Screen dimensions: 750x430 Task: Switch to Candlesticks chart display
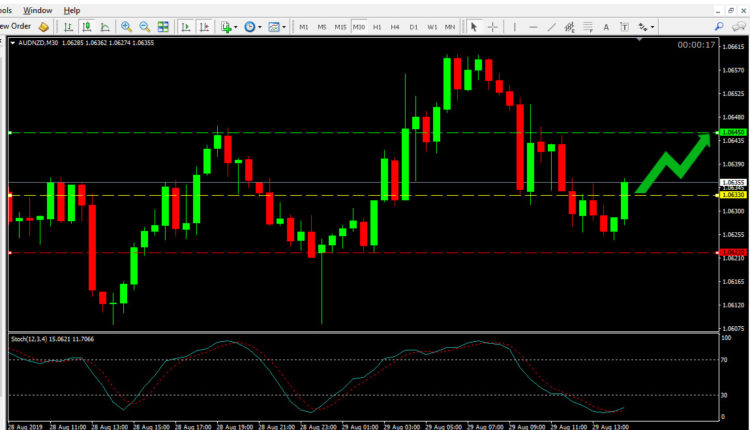coord(87,27)
